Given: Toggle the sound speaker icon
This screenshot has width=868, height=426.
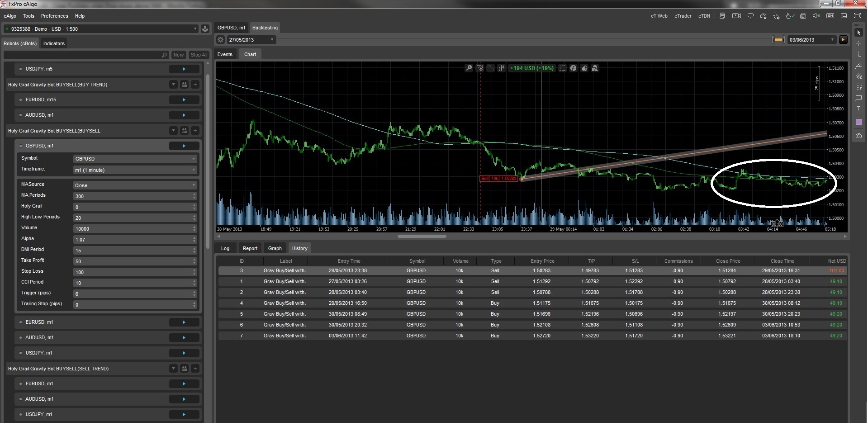Looking at the screenshot, I should (x=816, y=16).
